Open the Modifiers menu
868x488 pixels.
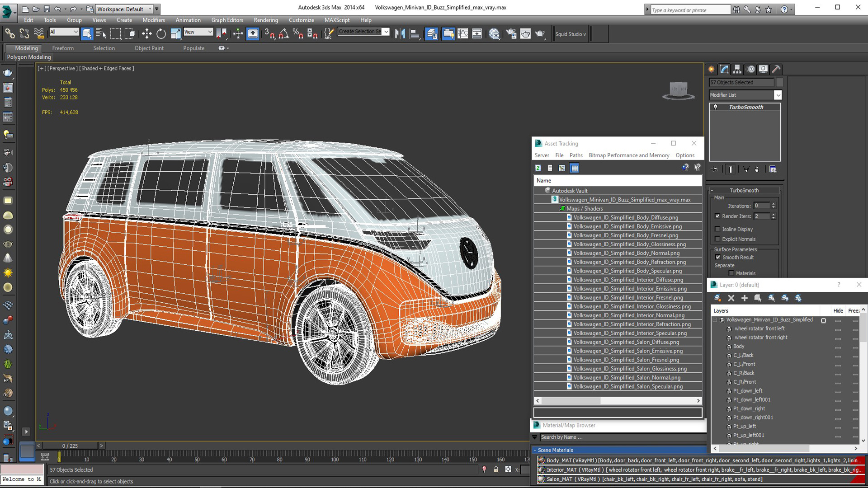point(153,20)
